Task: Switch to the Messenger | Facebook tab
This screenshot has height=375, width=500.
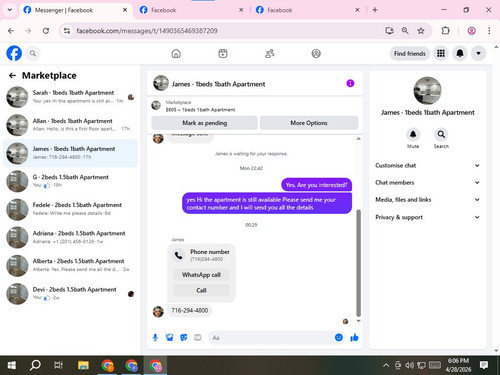Action: click(x=75, y=10)
